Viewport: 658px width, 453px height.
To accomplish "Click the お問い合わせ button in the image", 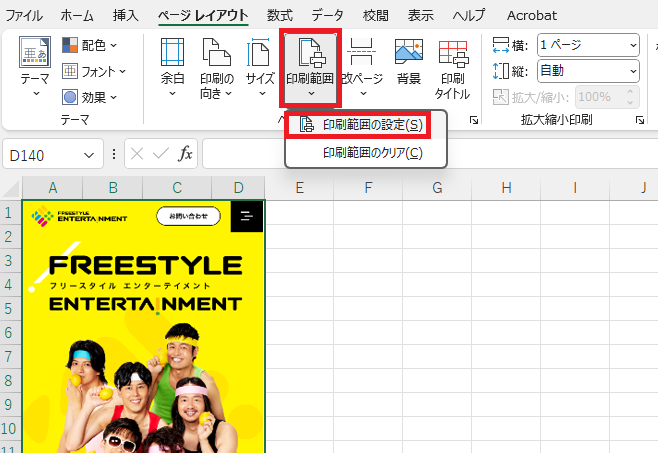I will point(188,216).
